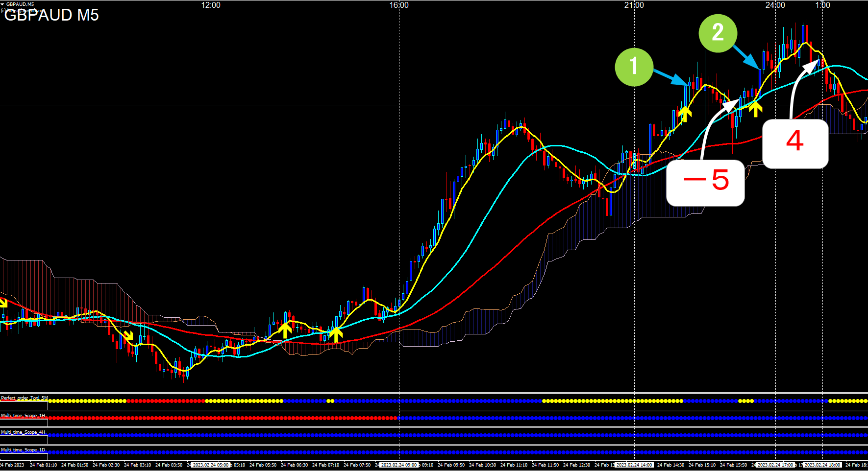Viewport: 868px width, 471px height.
Task: Click the 24 Feb 11:50 time axis label
Action: tap(545, 465)
